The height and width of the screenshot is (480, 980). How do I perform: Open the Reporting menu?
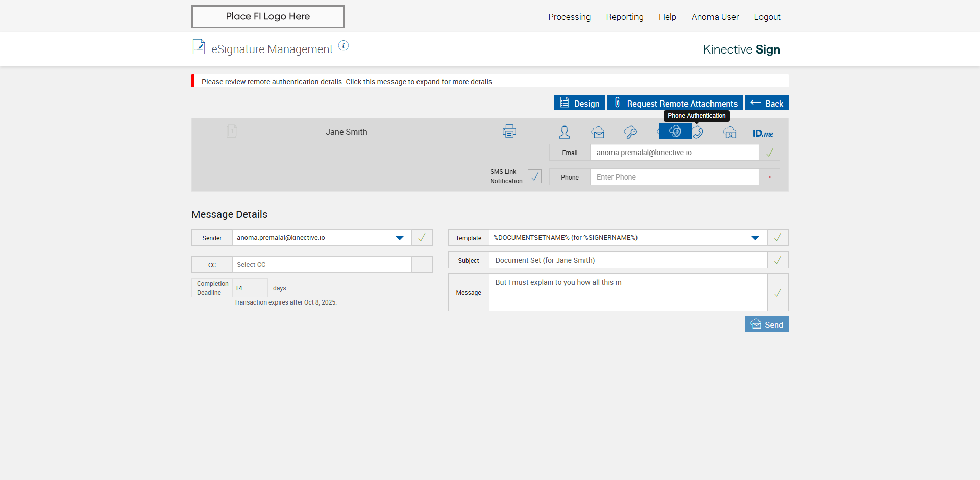tap(625, 17)
